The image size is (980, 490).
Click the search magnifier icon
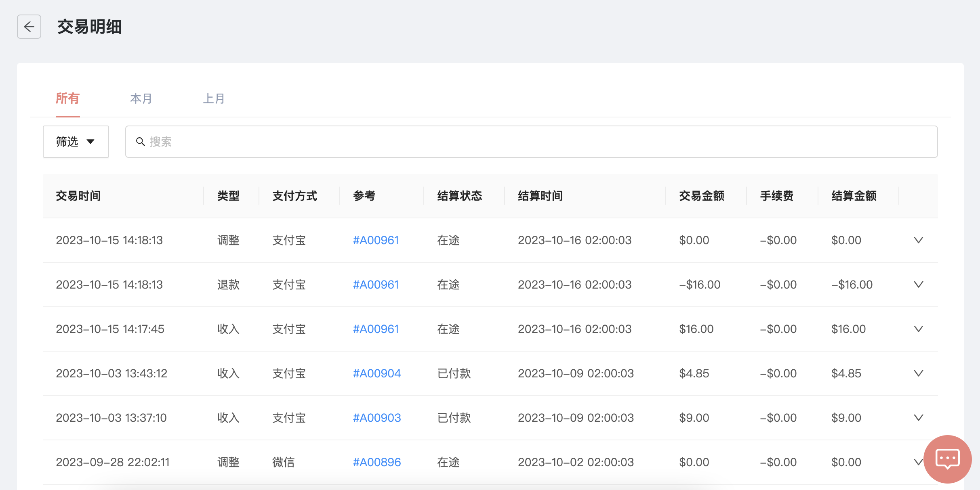click(x=140, y=142)
